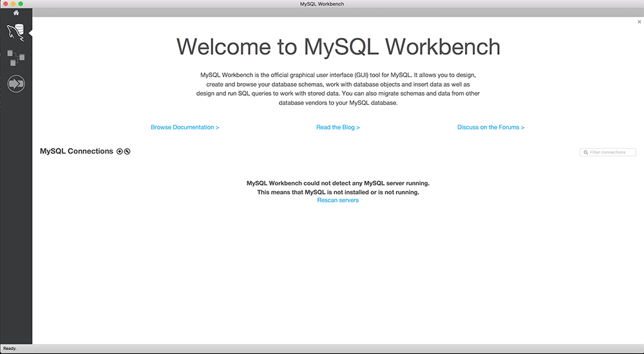Close the welcome message with X
This screenshot has width=644, height=354.
(x=639, y=22)
